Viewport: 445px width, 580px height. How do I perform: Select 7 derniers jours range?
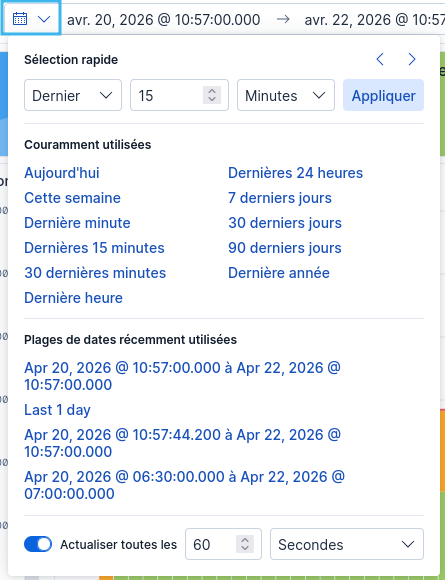coord(280,198)
